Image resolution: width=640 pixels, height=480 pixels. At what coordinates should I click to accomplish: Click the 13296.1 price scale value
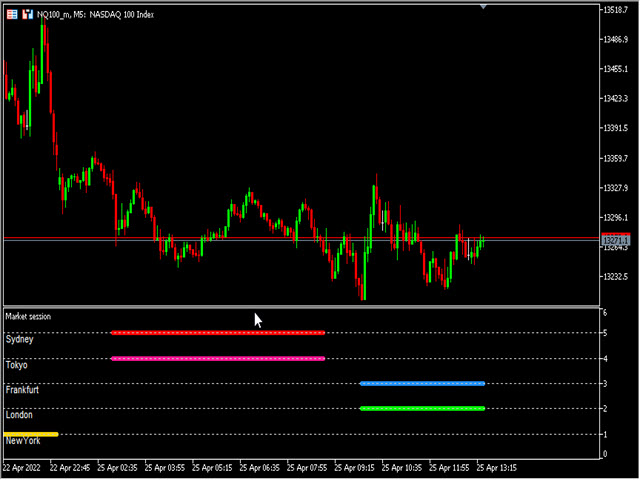point(616,218)
